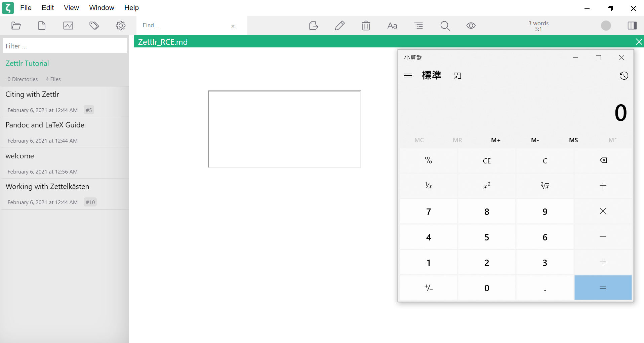Click the square root key
This screenshot has height=343, width=644.
click(x=545, y=186)
